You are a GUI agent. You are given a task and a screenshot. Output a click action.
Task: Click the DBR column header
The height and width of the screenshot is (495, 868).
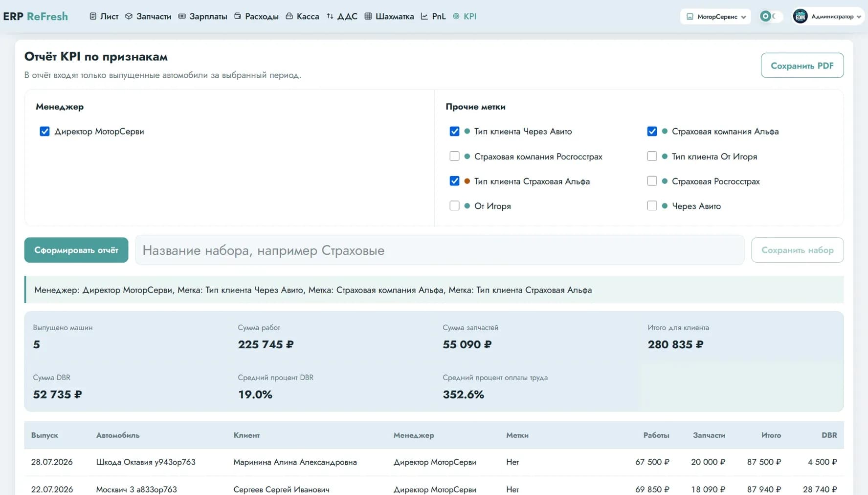click(x=829, y=435)
